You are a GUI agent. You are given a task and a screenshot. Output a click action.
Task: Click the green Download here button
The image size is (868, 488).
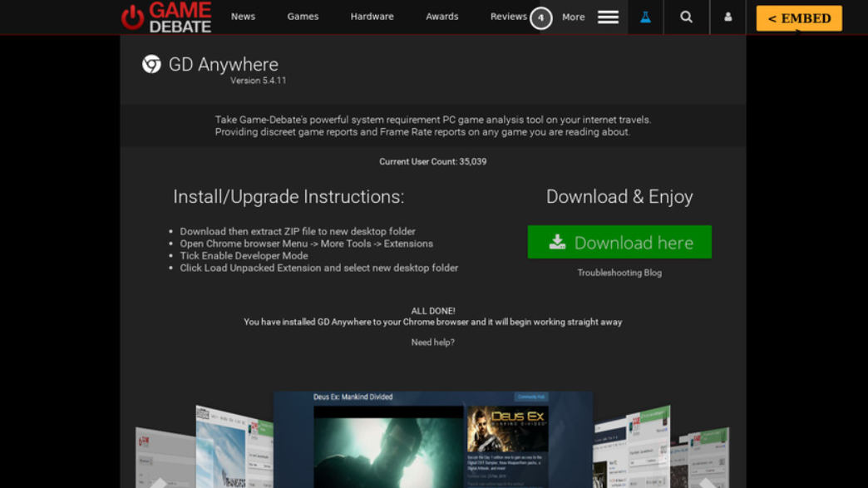click(x=619, y=242)
